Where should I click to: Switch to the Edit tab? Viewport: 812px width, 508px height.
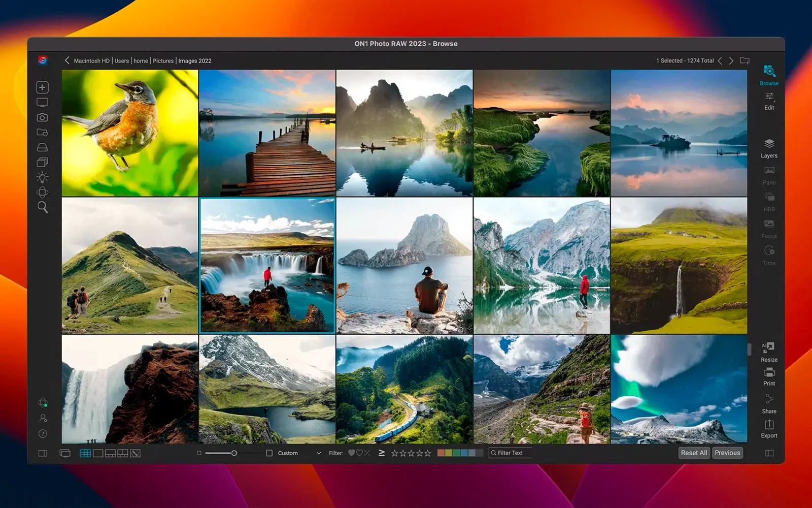(769, 101)
